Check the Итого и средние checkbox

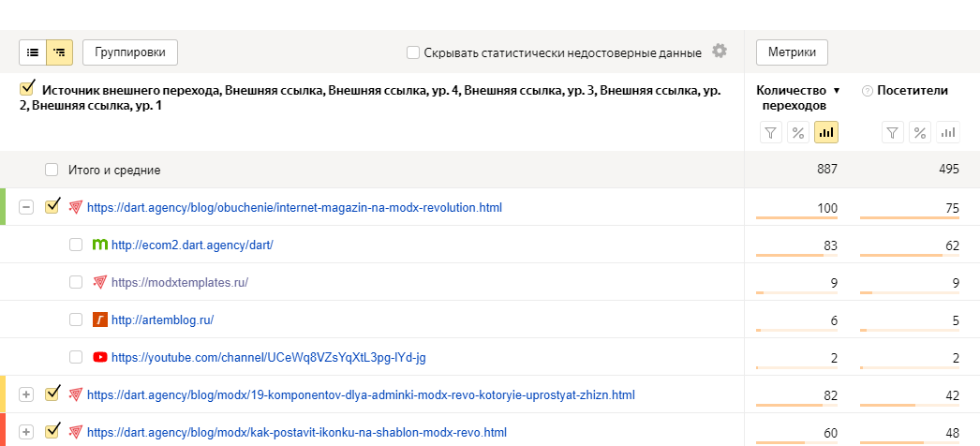[x=52, y=170]
